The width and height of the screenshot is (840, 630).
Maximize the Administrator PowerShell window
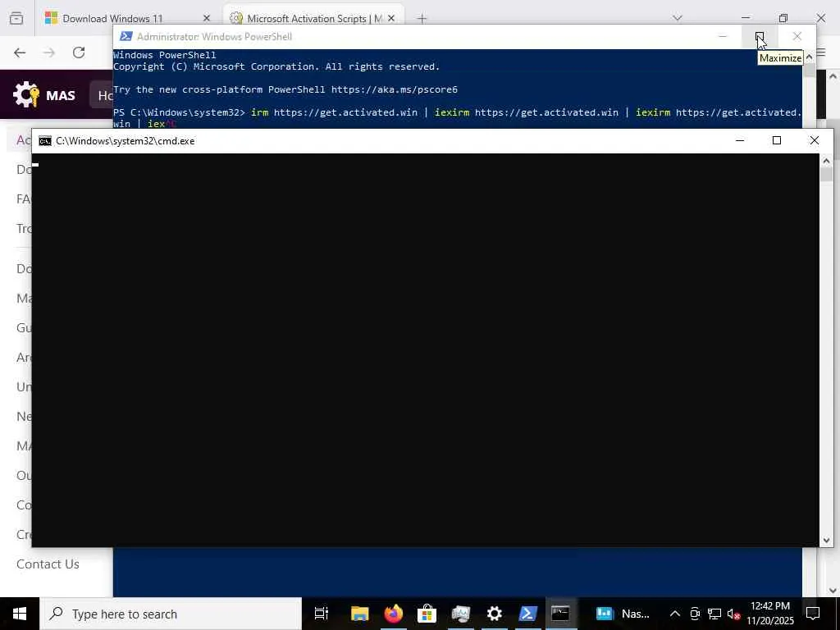click(760, 36)
